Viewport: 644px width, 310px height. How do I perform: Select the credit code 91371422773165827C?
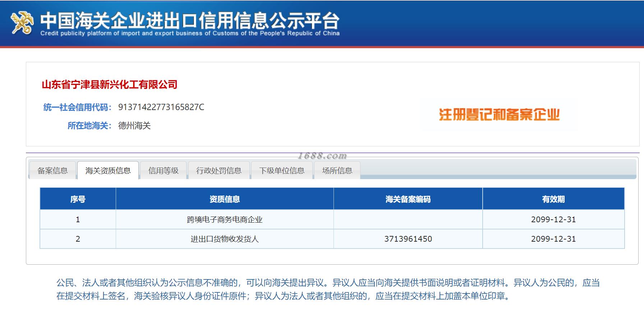coord(161,107)
